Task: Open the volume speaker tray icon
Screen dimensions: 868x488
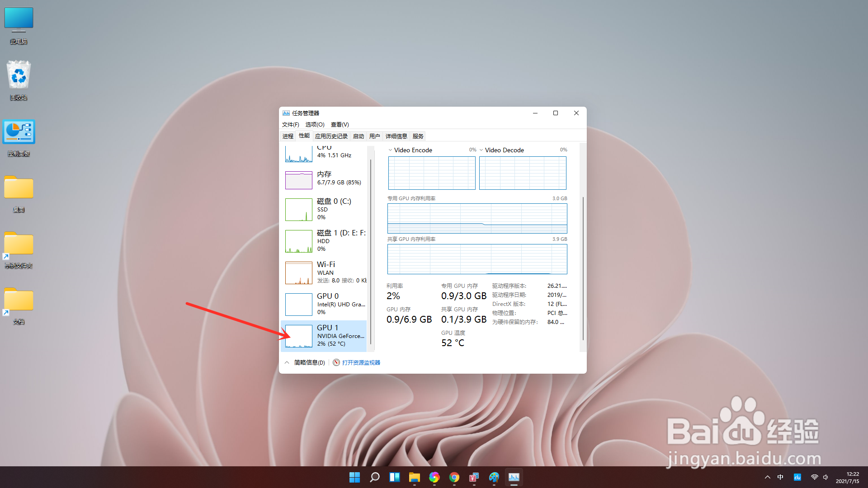Action: 826,477
